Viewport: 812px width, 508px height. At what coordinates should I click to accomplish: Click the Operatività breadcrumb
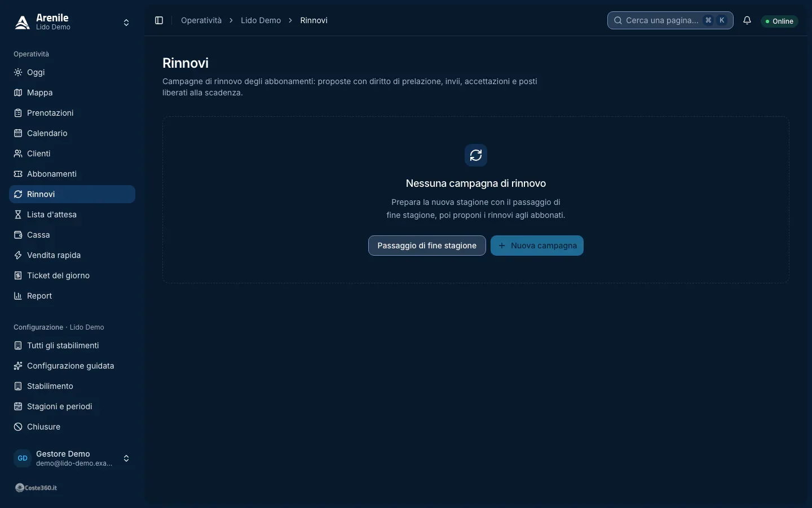pos(201,20)
